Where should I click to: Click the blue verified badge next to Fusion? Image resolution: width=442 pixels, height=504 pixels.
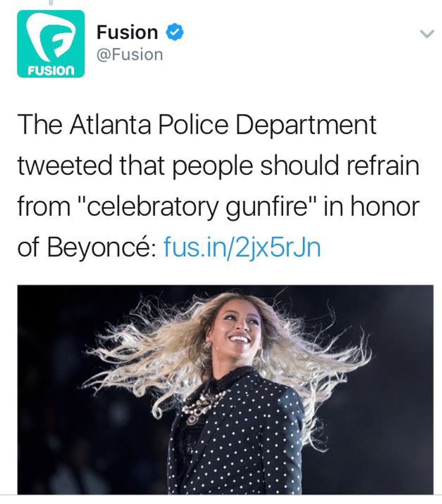point(175,32)
